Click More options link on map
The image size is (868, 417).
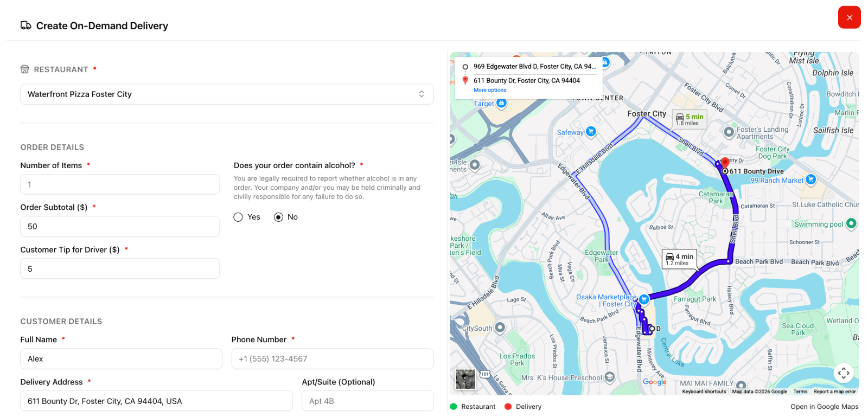coord(490,91)
